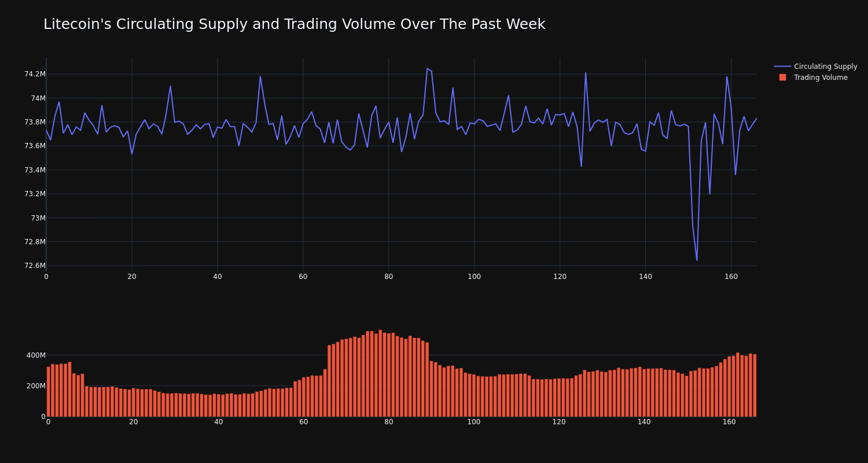Toggle the Circulating Supply legend entry
The height and width of the screenshot is (463, 868).
[816, 67]
